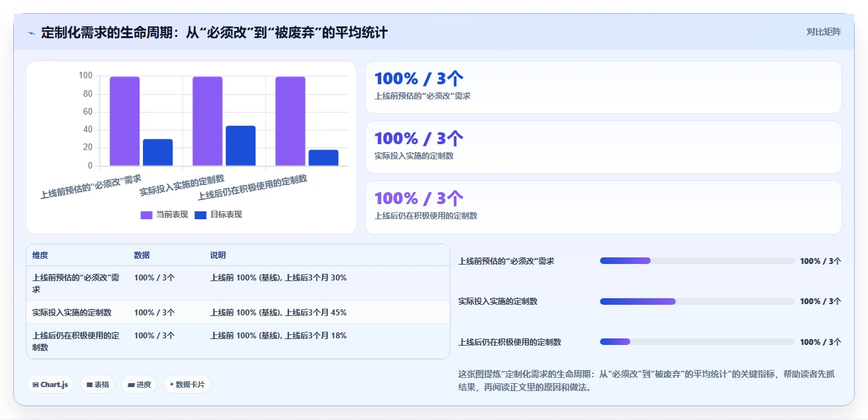
Task: Click the blue bar for 实际投入实施的定制数
Action: point(240,146)
